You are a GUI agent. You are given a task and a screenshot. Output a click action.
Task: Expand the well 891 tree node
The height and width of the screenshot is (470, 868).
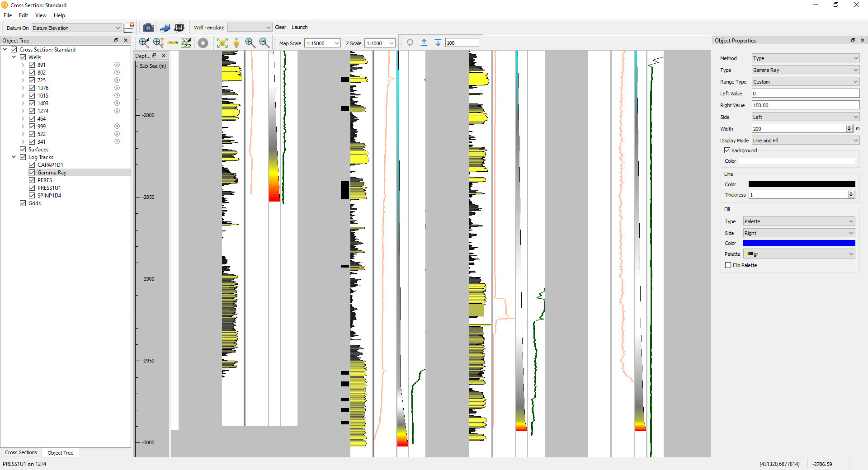[x=23, y=65]
